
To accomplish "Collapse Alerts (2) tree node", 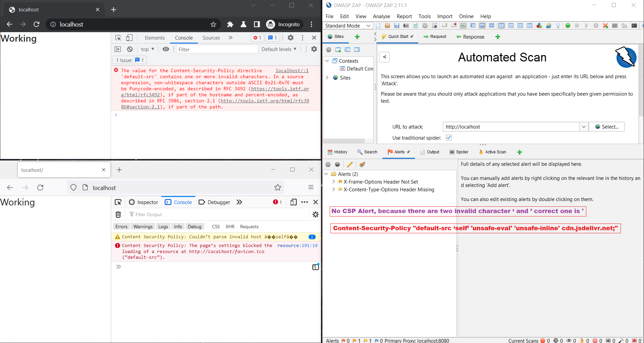I will pos(326,174).
